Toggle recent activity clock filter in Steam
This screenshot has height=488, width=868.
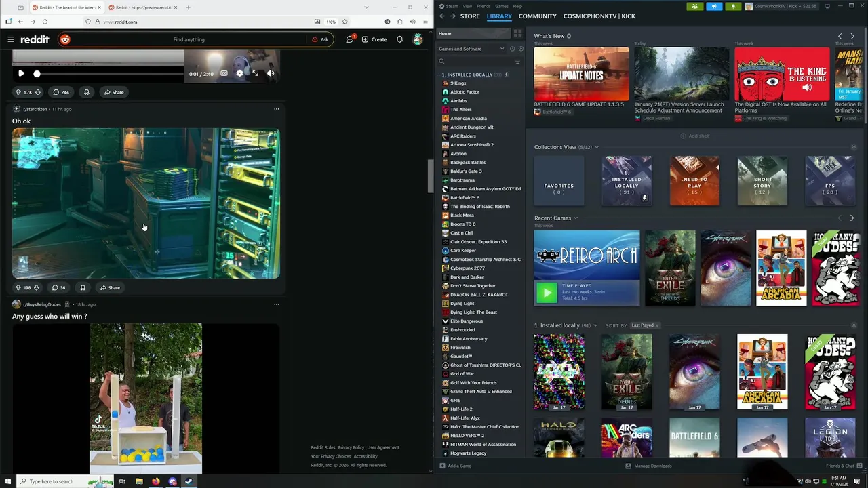pyautogui.click(x=512, y=49)
